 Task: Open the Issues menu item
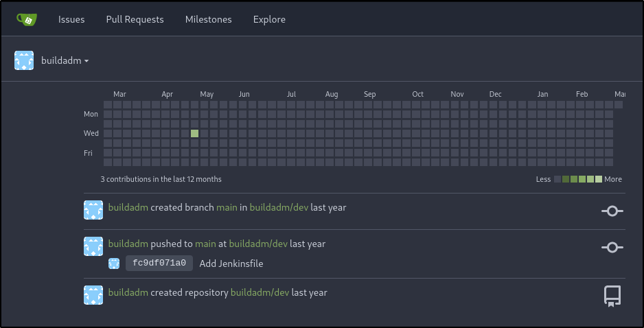(x=71, y=19)
